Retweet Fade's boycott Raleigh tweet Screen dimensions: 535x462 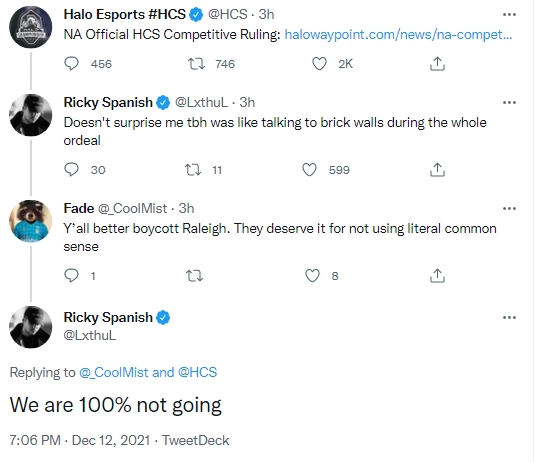pos(194,275)
